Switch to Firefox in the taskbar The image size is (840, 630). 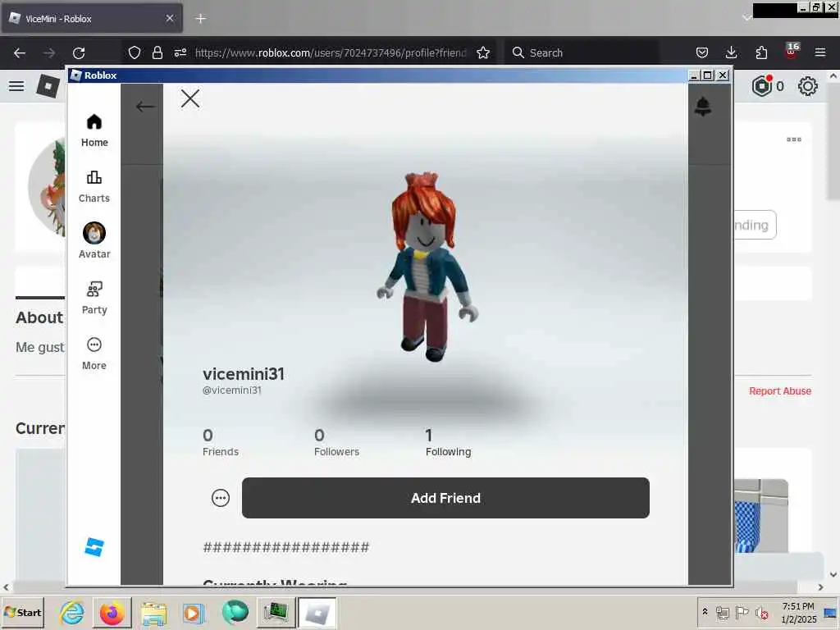(112, 612)
